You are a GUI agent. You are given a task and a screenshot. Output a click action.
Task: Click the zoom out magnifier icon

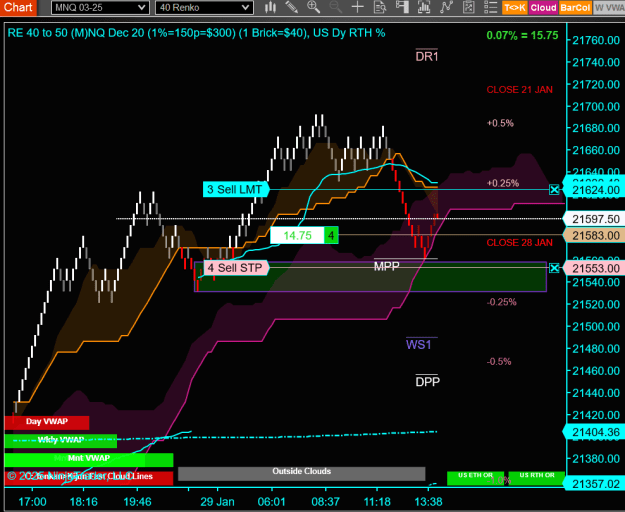point(336,7)
